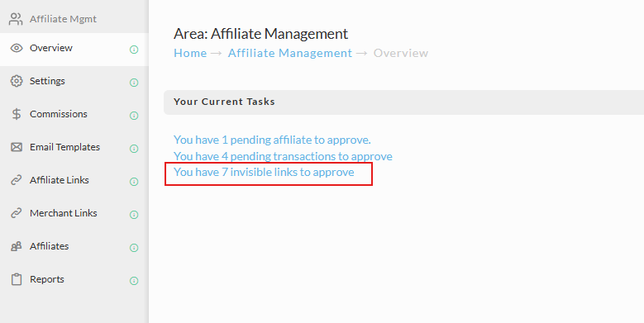644x323 pixels.
Task: Click the envelope icon for Email Templates
Action: click(x=17, y=147)
